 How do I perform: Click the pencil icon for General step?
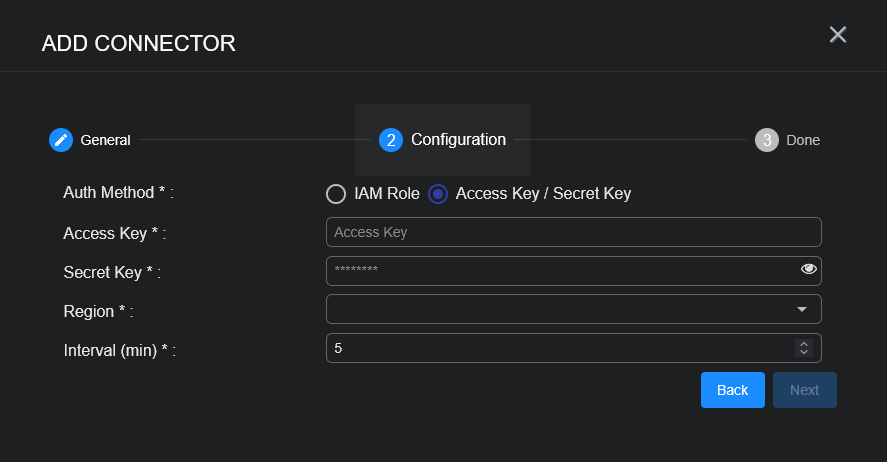61,140
